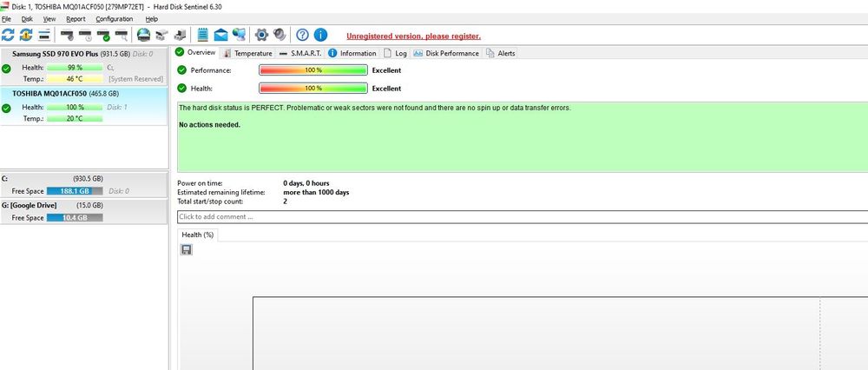This screenshot has width=868, height=370.
Task: Open the View menu
Action: pos(49,19)
